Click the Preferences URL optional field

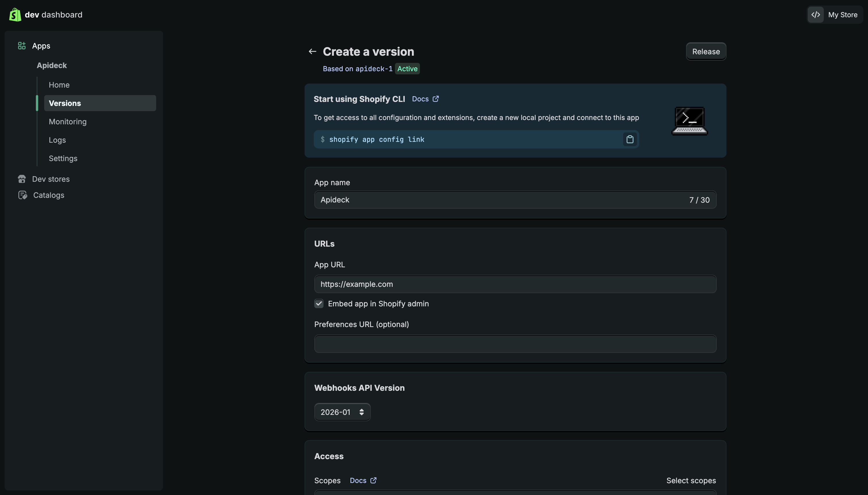click(515, 344)
